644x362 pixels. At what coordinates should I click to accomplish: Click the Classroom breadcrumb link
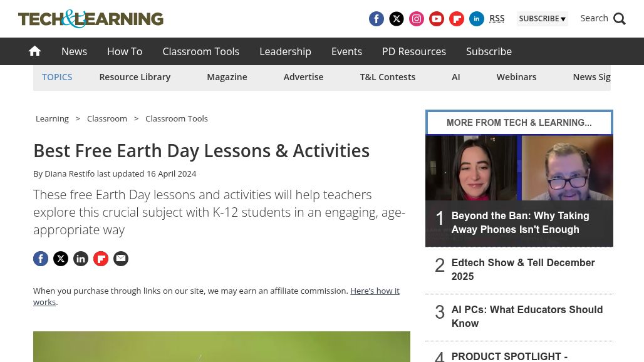point(107,118)
